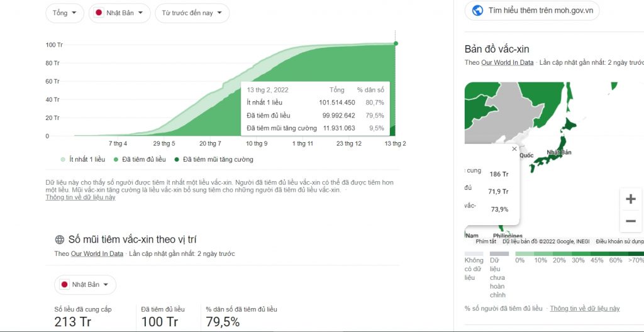Zoom out the vaccine map with minus
Viewport: 644px width, 332px height.
click(x=630, y=221)
